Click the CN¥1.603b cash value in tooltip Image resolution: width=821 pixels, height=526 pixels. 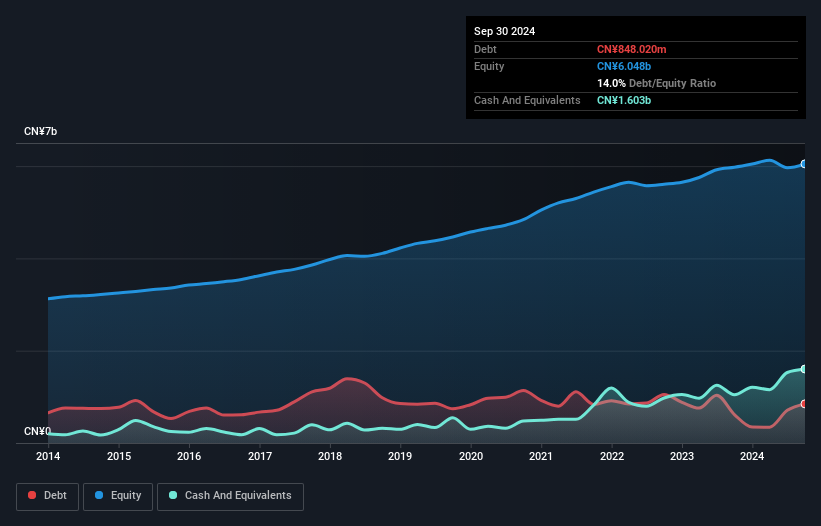tap(626, 100)
